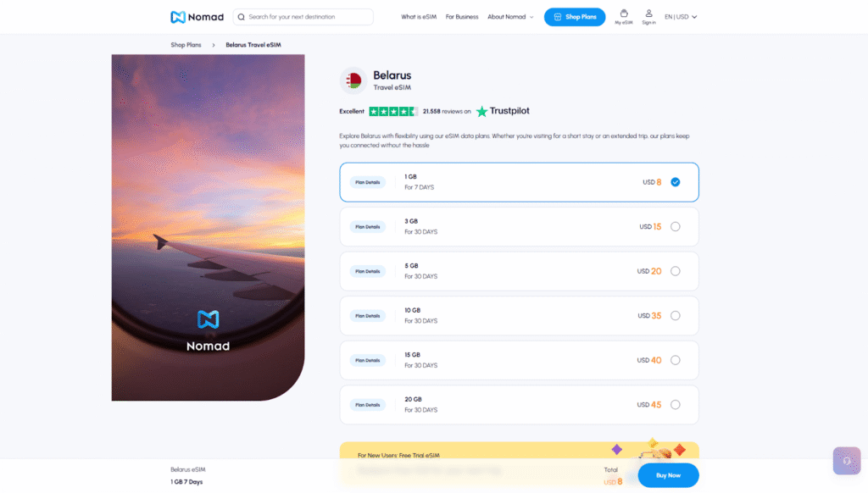
Task: Open Plan Details for the 20 GB plan
Action: click(x=367, y=404)
